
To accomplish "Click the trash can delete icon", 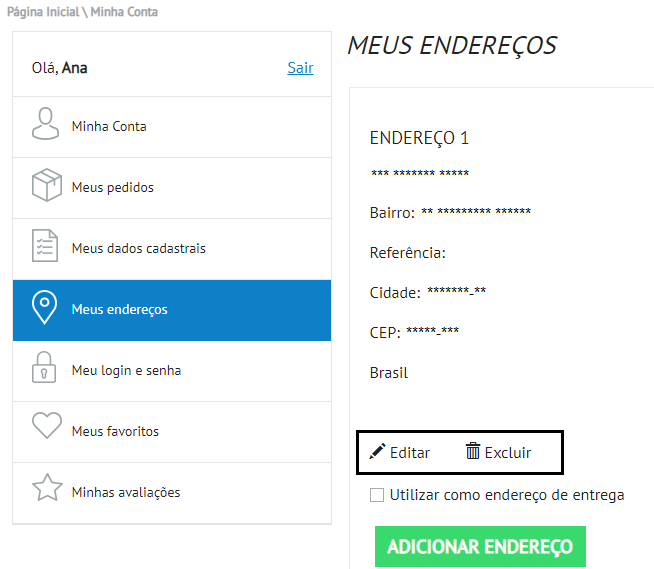I will click(x=473, y=452).
